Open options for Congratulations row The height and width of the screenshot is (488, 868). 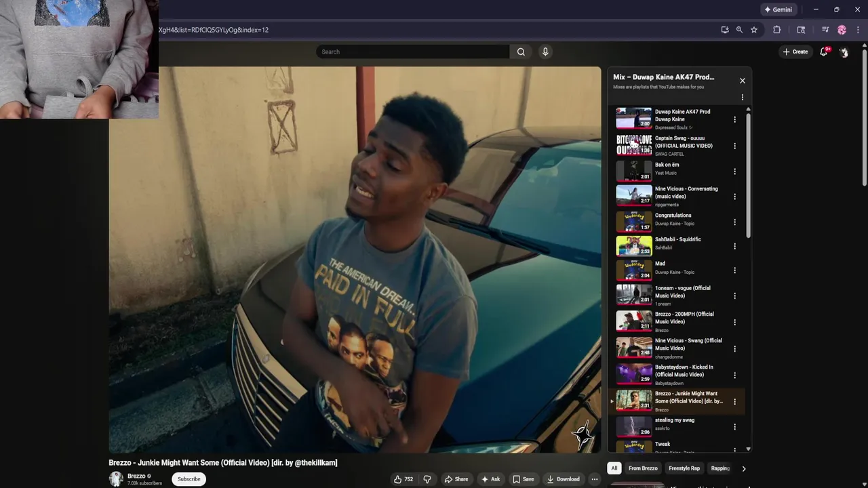pos(734,222)
